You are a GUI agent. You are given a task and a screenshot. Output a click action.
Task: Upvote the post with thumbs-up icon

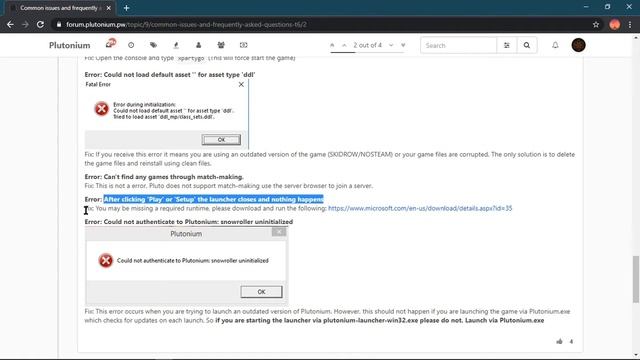[x=559, y=341]
